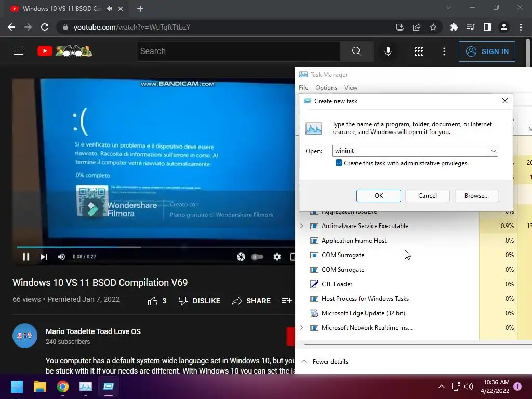Open Task Manager View menu
532x399 pixels.
coord(351,88)
